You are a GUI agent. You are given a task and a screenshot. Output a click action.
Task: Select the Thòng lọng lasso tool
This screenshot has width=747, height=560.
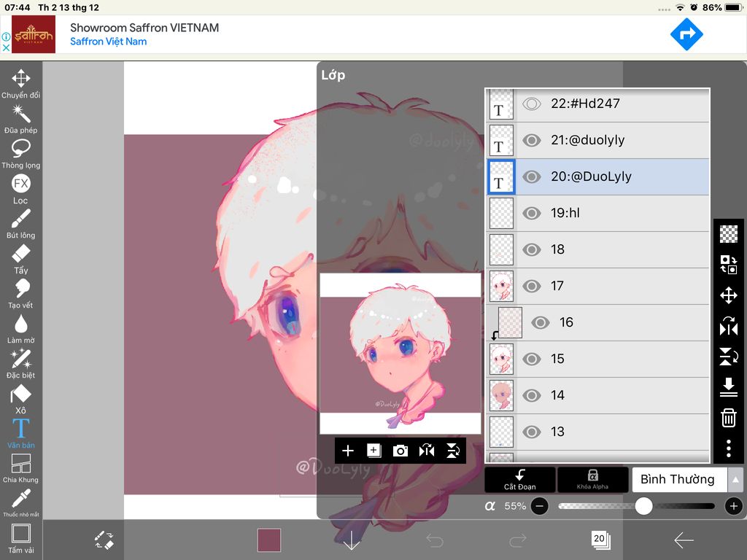pyautogui.click(x=21, y=155)
